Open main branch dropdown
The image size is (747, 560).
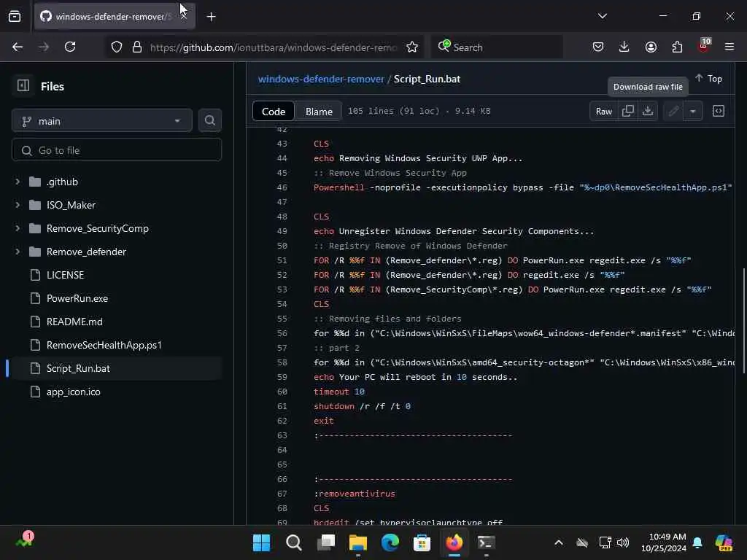click(x=102, y=121)
